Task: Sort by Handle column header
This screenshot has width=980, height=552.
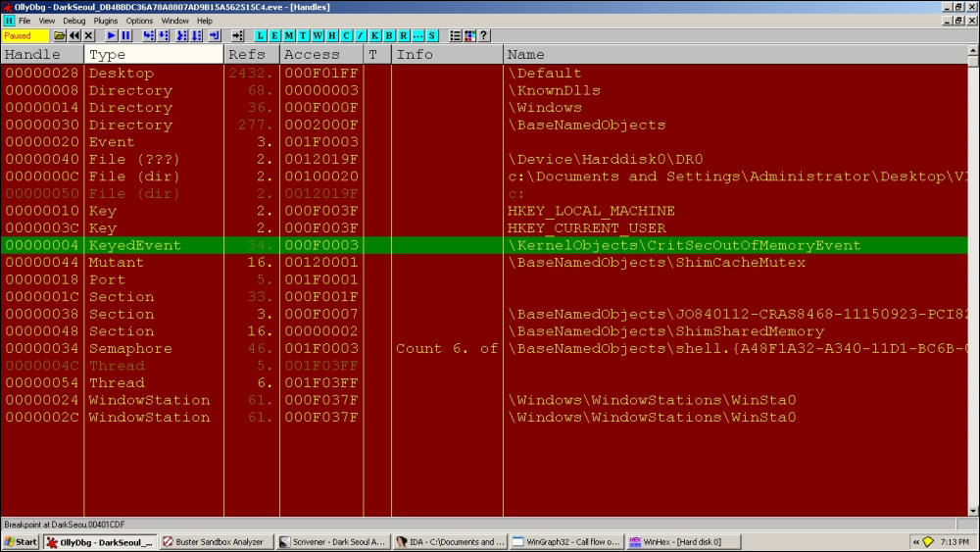Action: point(42,54)
